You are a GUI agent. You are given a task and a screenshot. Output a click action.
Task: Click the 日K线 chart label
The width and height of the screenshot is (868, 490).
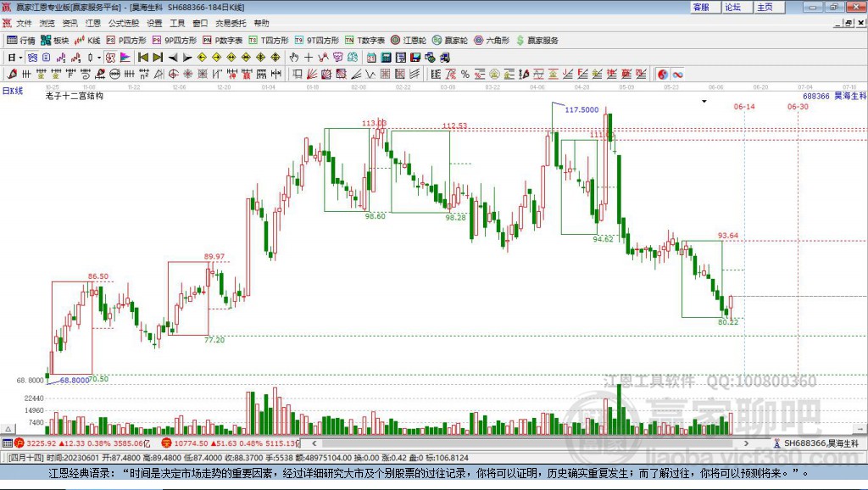(x=13, y=91)
